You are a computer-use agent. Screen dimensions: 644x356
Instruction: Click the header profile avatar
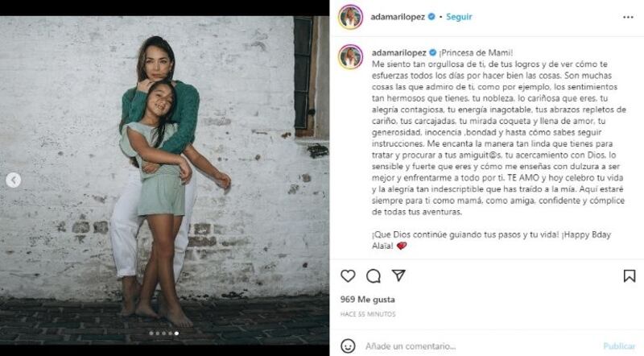tap(350, 17)
